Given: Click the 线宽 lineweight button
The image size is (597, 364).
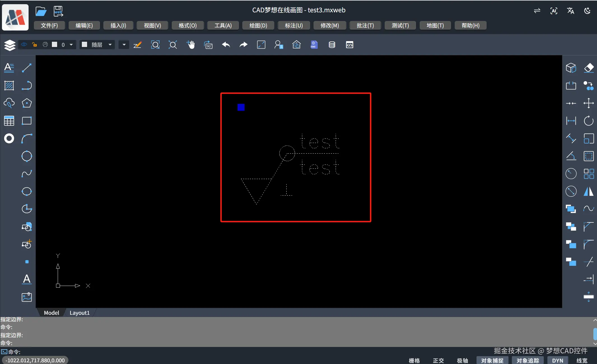Looking at the screenshot, I should click(x=582, y=360).
